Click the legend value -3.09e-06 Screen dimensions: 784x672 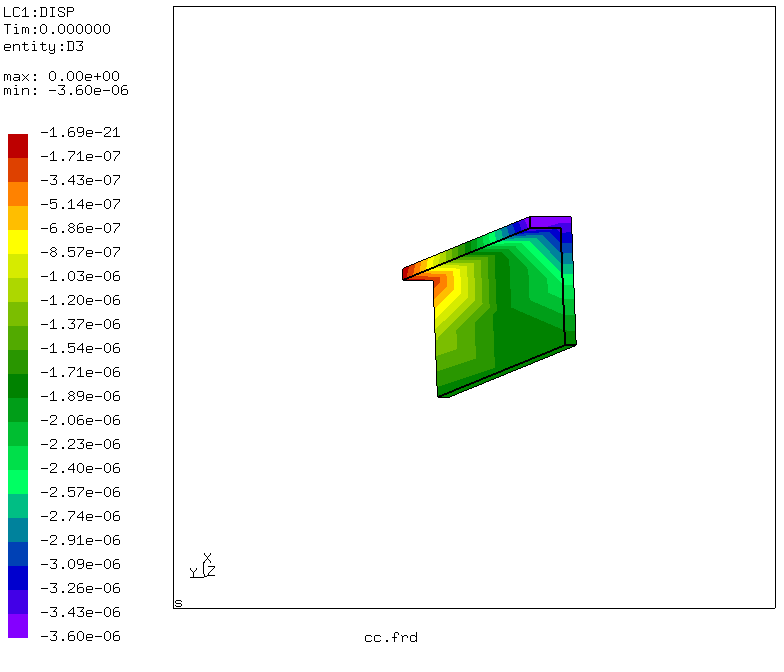coord(80,564)
